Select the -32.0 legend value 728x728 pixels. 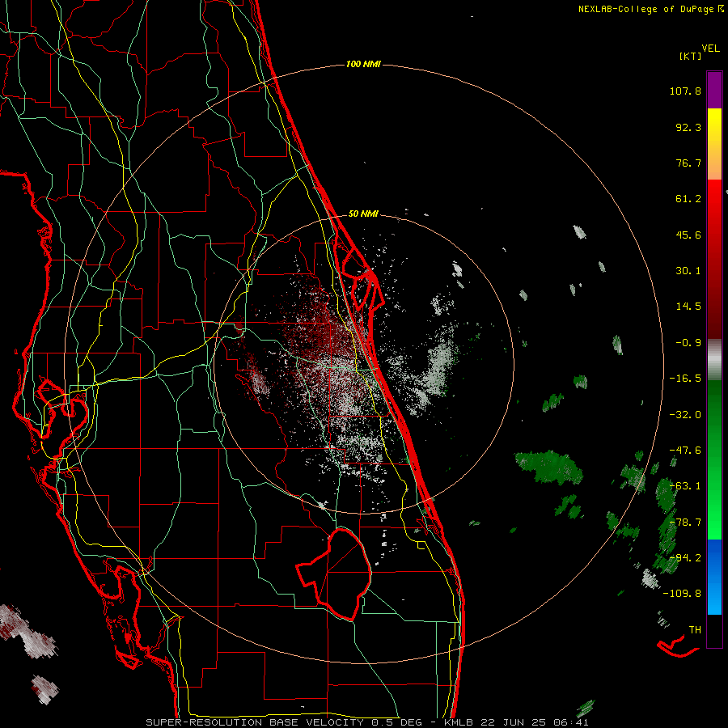[685, 415]
